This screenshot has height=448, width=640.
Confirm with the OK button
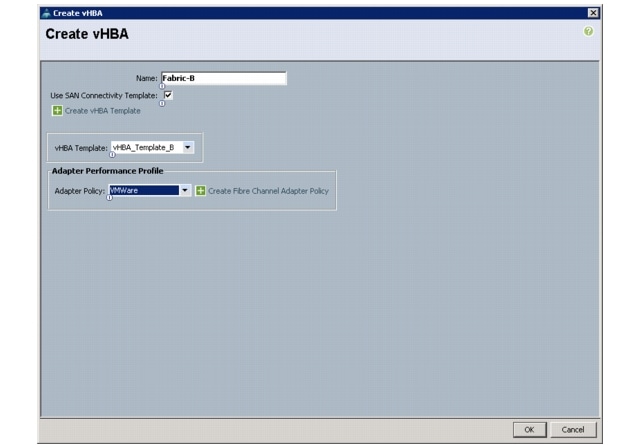529,430
